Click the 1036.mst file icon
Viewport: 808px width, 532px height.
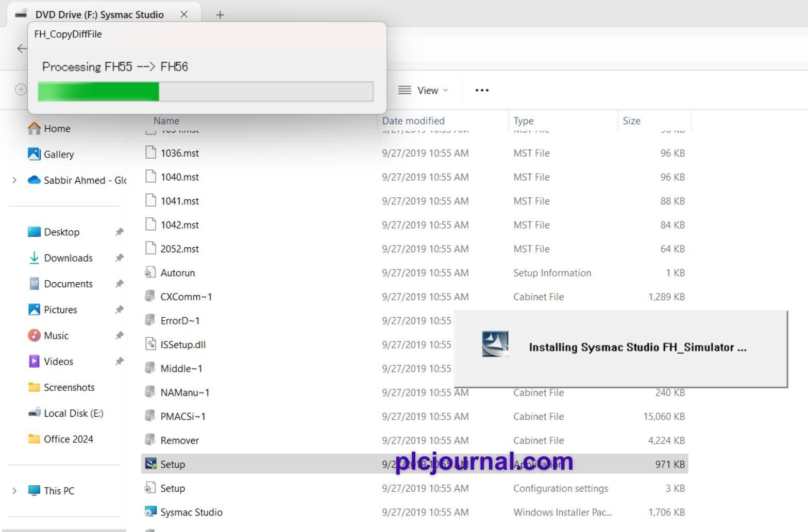(150, 153)
